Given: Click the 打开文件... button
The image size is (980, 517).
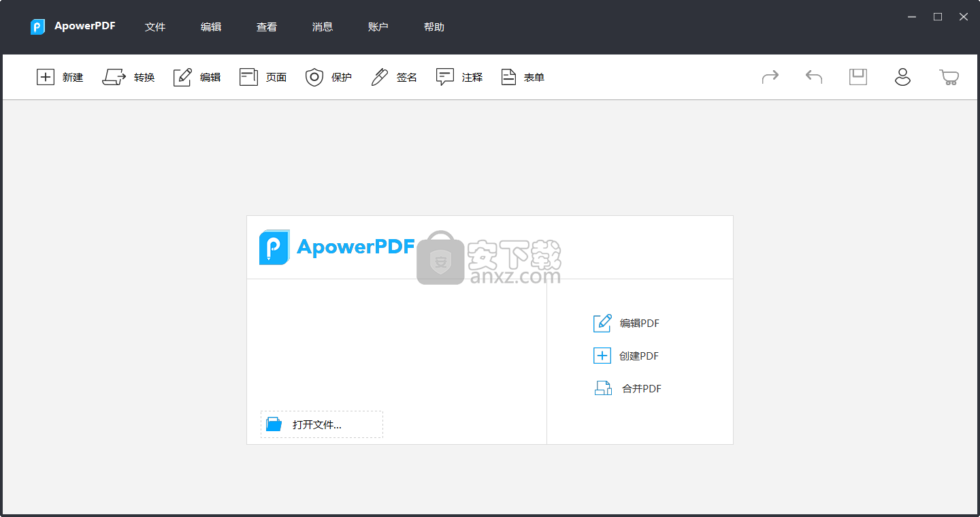Looking at the screenshot, I should coord(322,424).
